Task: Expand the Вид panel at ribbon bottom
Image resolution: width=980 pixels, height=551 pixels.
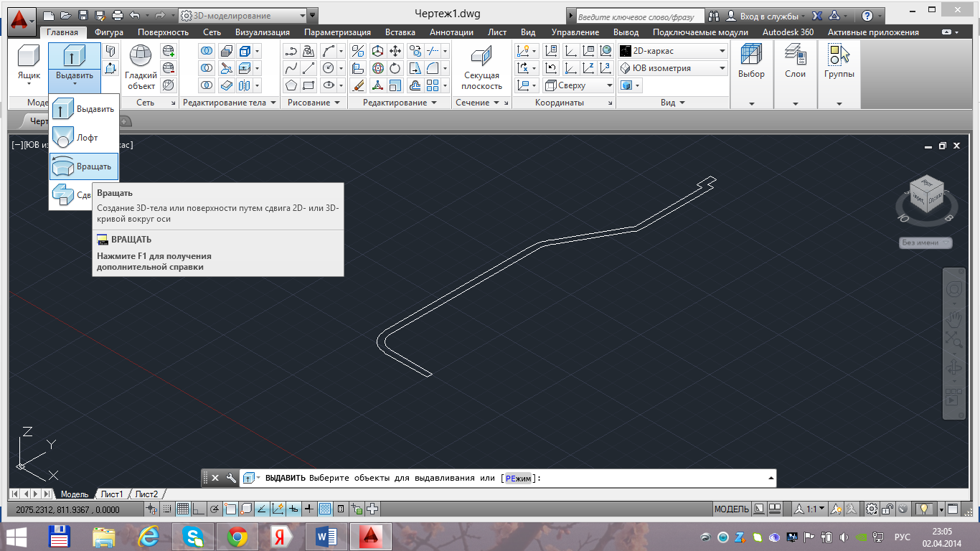Action: click(672, 103)
